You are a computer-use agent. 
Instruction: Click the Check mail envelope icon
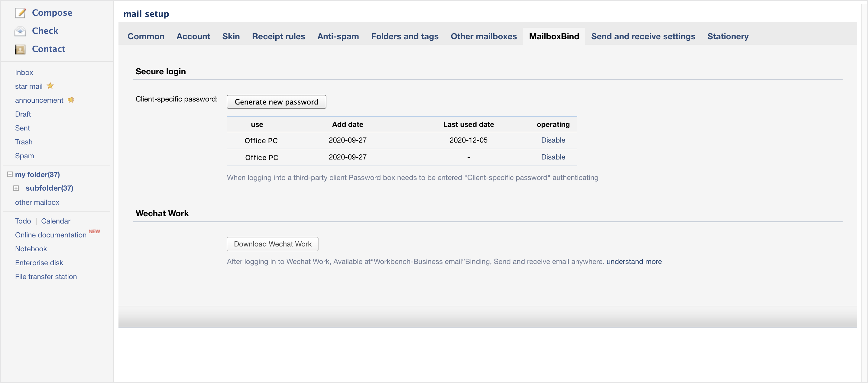coord(20,31)
